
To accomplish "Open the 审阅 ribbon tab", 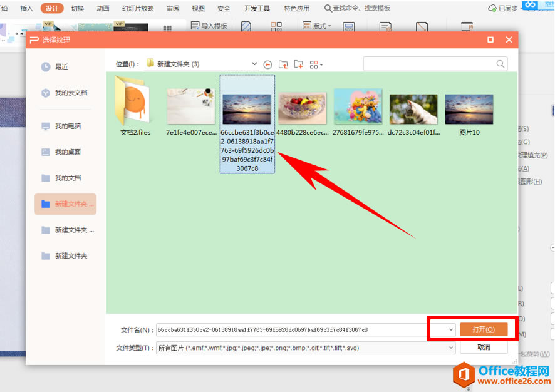I will (173, 8).
